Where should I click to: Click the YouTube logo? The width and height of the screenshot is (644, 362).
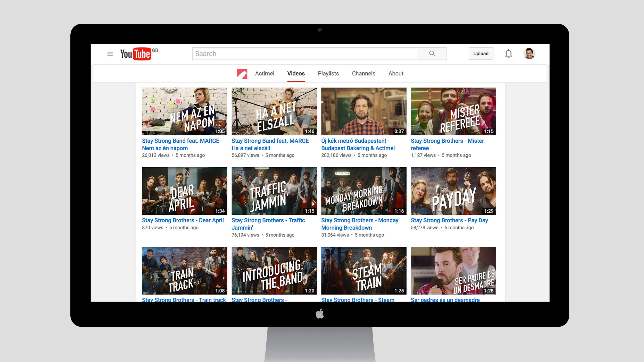coord(136,54)
